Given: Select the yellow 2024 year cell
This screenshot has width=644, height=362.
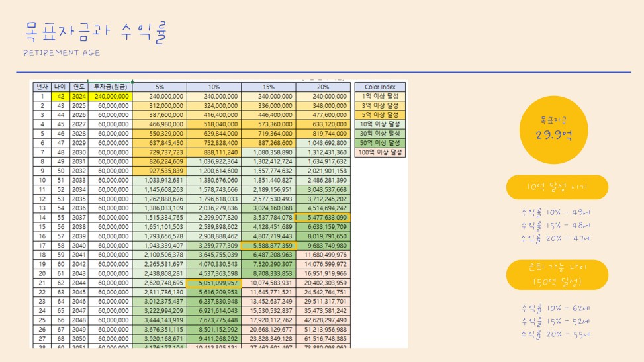Looking at the screenshot, I should 79,96.
